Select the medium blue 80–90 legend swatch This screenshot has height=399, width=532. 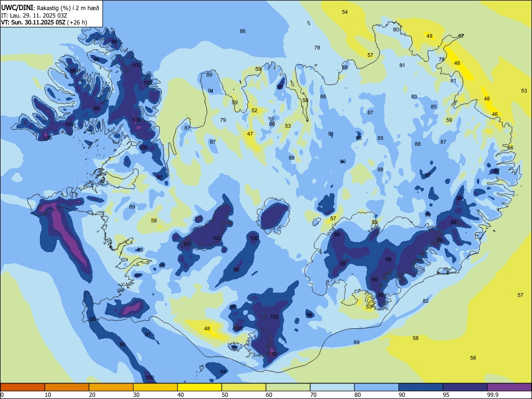coord(377,387)
